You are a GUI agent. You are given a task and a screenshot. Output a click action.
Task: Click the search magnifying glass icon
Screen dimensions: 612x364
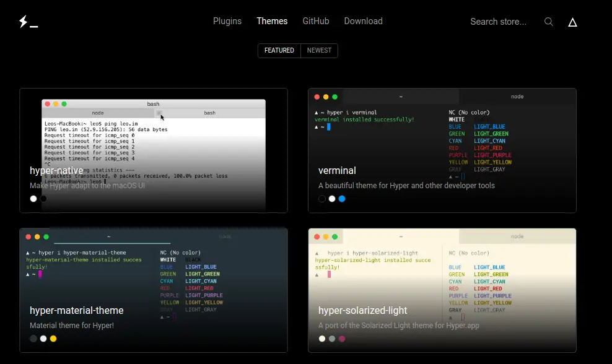[x=549, y=21]
